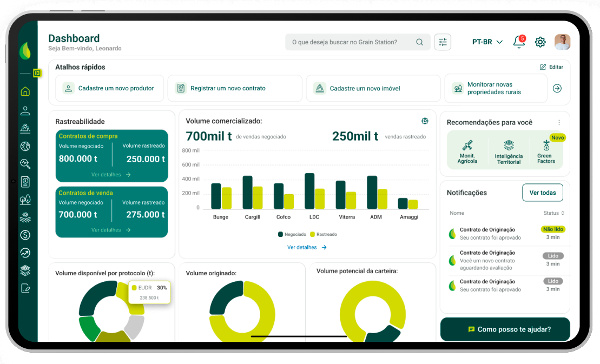The image size is (600, 364).
Task: Toggle the Negociado legend series
Action: [292, 234]
